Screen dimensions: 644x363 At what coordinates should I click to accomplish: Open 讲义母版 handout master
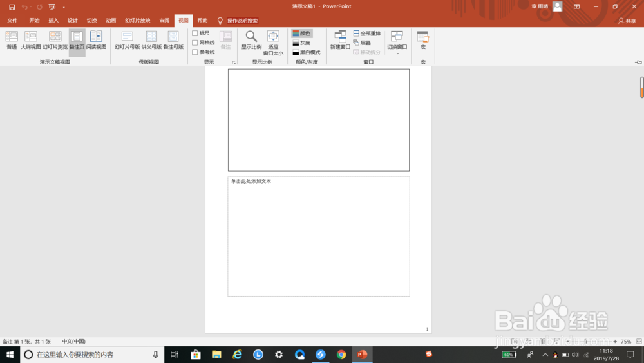pos(151,40)
